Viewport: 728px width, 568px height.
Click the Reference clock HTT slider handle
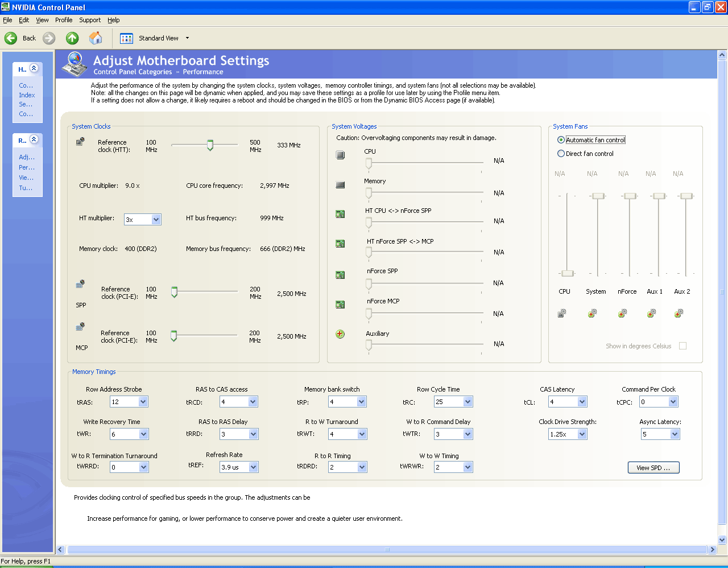[x=210, y=145]
